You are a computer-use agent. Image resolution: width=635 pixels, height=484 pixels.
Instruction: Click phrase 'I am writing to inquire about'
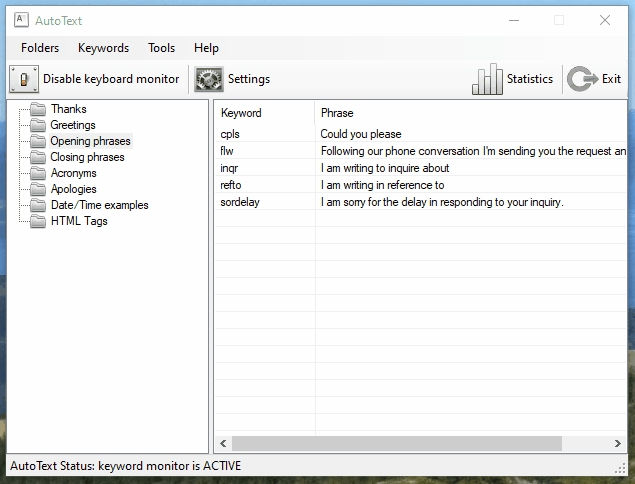pyautogui.click(x=385, y=168)
